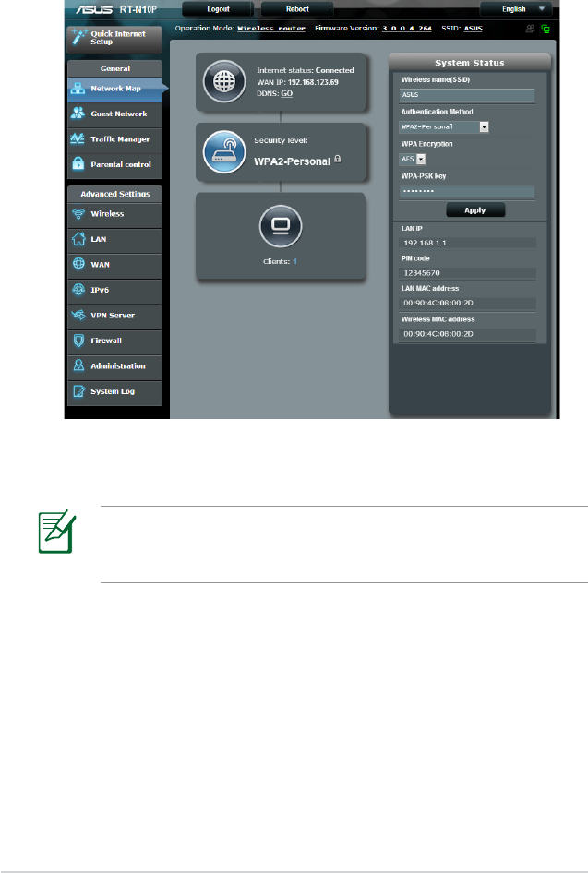
Task: Open Network Map menu item
Action: [115, 89]
